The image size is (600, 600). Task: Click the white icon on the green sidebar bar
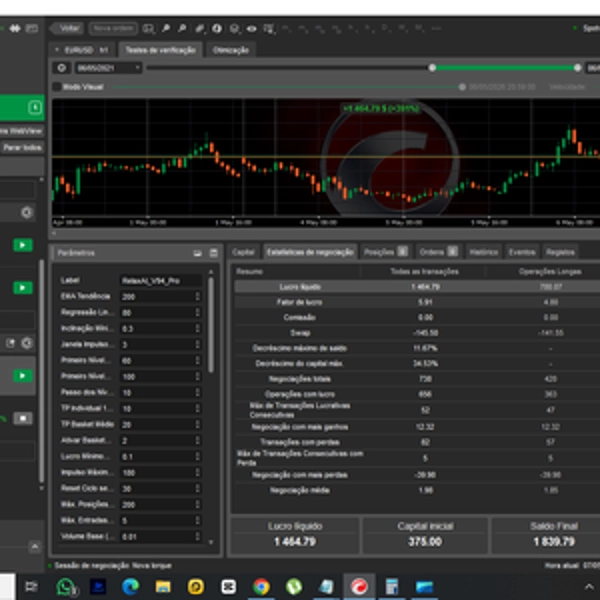[x=35, y=108]
